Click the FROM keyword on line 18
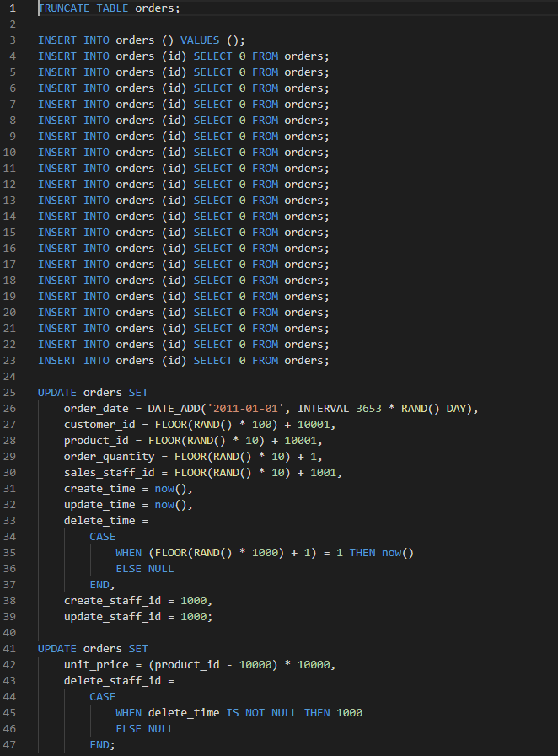558x756 pixels. pyautogui.click(x=265, y=280)
